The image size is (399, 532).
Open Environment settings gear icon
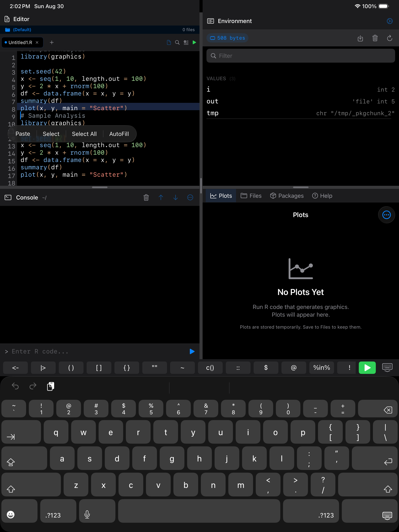[x=390, y=21]
